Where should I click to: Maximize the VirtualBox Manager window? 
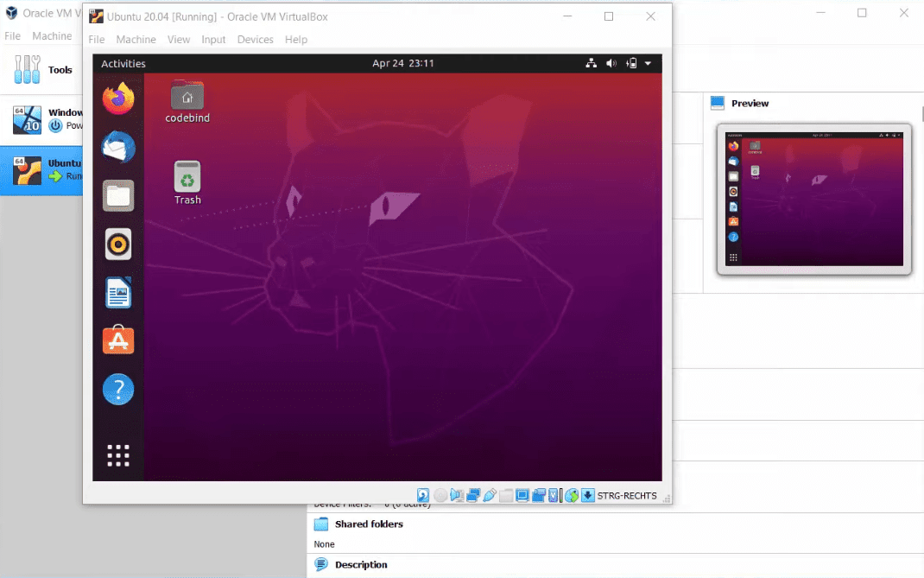[x=862, y=13]
